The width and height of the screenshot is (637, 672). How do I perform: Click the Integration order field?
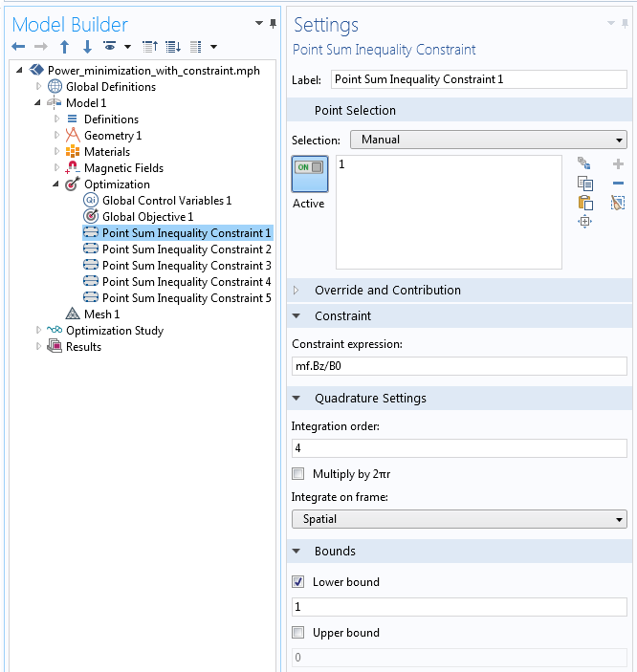(x=459, y=448)
